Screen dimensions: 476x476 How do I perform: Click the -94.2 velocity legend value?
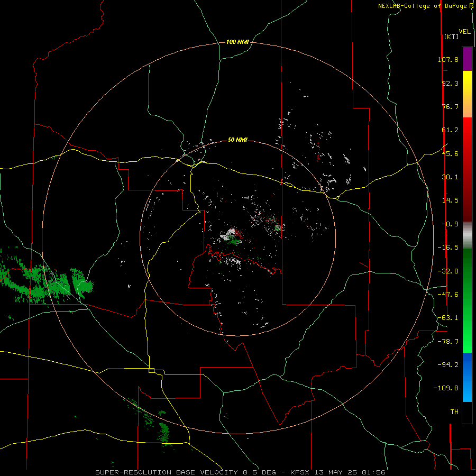click(x=448, y=365)
